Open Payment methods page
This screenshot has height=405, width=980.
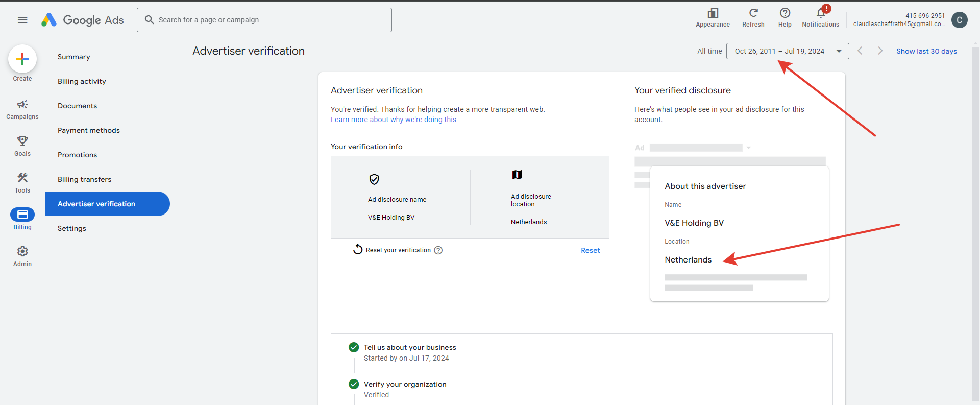pyautogui.click(x=89, y=130)
